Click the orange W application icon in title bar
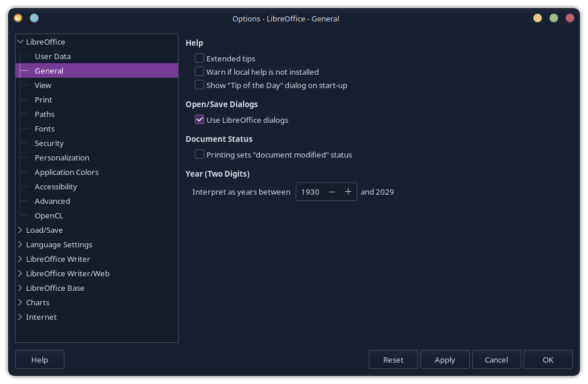Image resolution: width=588 pixels, height=384 pixels. pyautogui.click(x=18, y=18)
